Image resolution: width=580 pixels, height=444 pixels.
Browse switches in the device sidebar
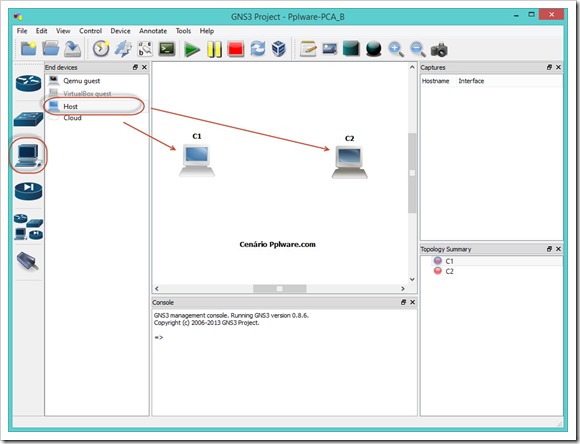tap(28, 119)
